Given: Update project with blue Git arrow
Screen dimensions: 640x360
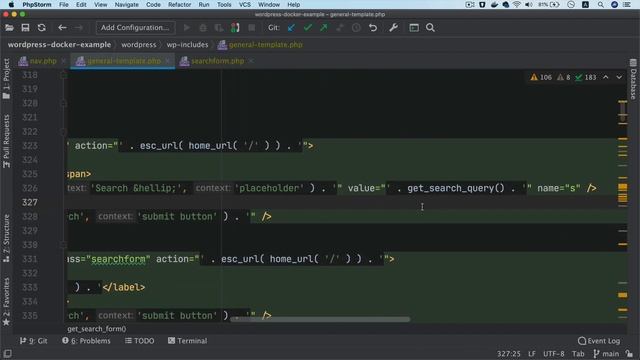Looking at the screenshot, I should pyautogui.click(x=291, y=28).
